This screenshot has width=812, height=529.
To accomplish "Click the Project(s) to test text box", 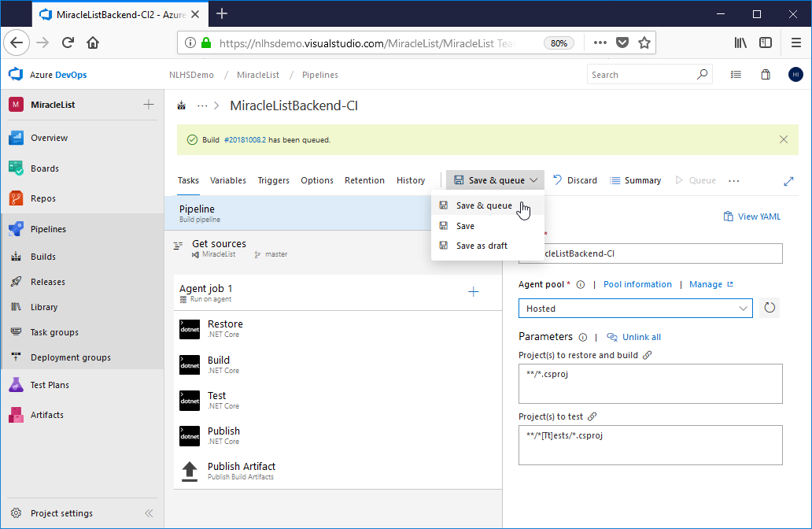I will [651, 445].
